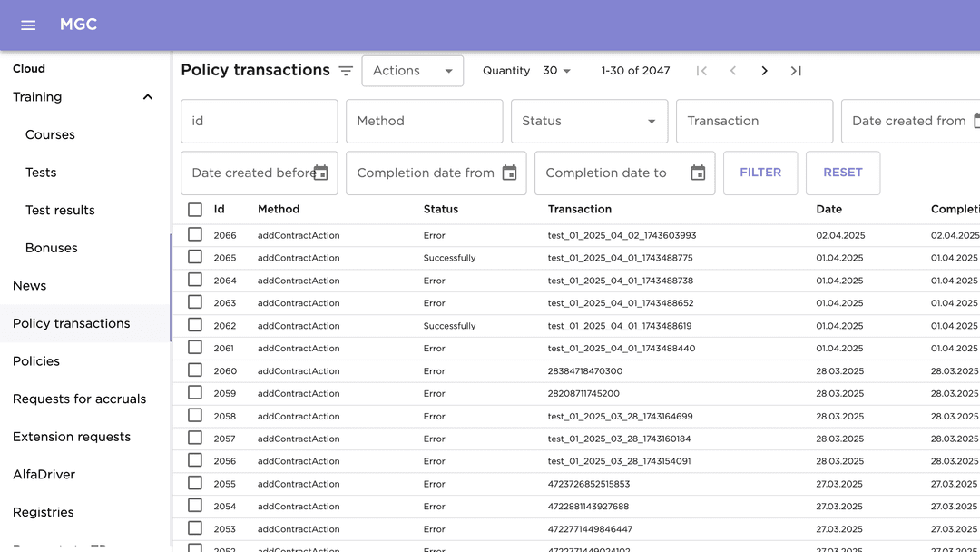980x552 pixels.
Task: Select the checkbox for row 2062
Action: click(195, 325)
